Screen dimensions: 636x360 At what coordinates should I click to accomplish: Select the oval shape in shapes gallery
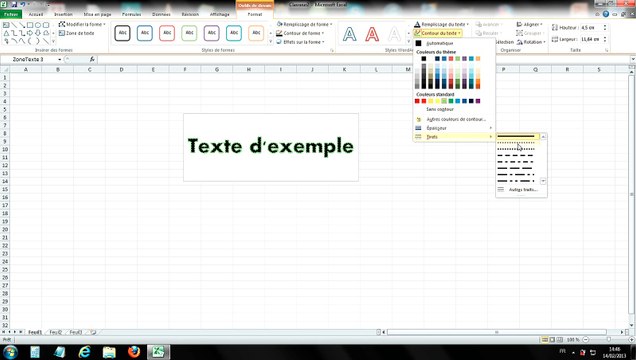[x=38, y=25]
